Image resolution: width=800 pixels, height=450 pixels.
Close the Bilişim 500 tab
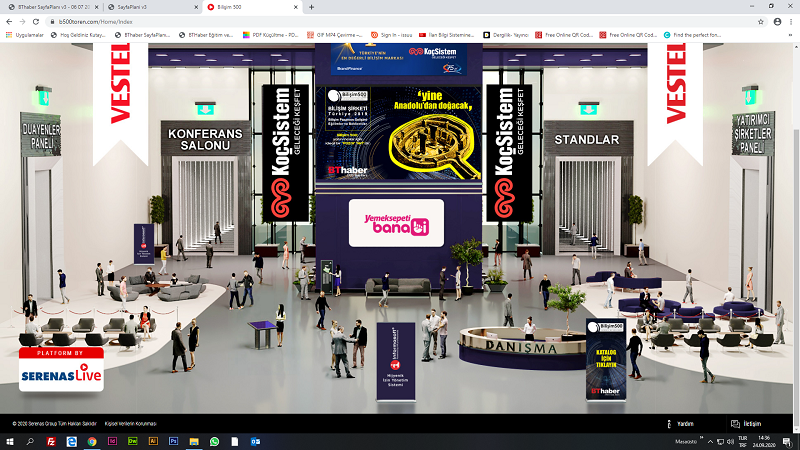point(295,7)
